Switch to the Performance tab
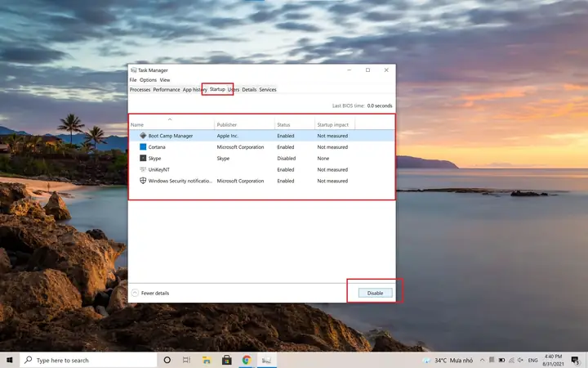588x368 pixels. [x=166, y=90]
